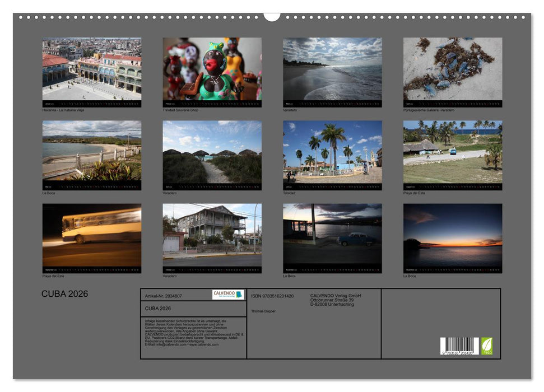This screenshot has height=392, width=544.
Task: Select the Varadero beach waves photo
Action: 332,69
